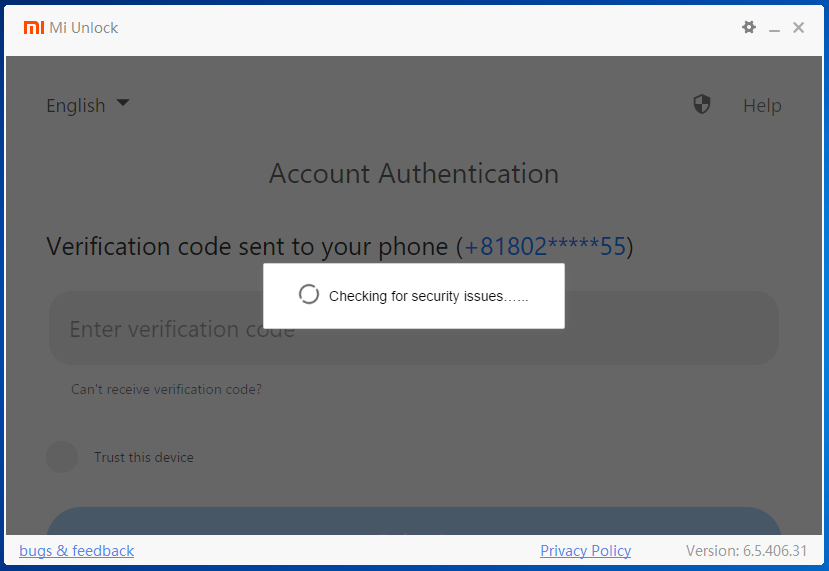829x571 pixels.
Task: Focus the Enter verification code field
Action: tap(413, 328)
